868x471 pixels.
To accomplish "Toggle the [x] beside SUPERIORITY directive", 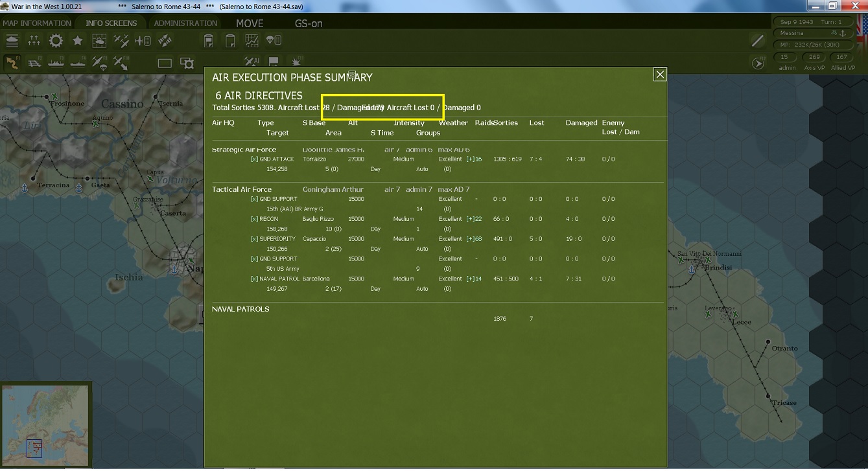I will click(254, 238).
